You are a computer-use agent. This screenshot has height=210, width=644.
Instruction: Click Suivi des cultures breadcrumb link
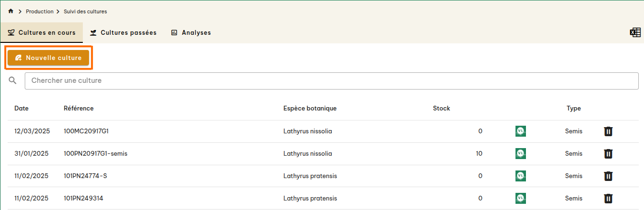85,11
